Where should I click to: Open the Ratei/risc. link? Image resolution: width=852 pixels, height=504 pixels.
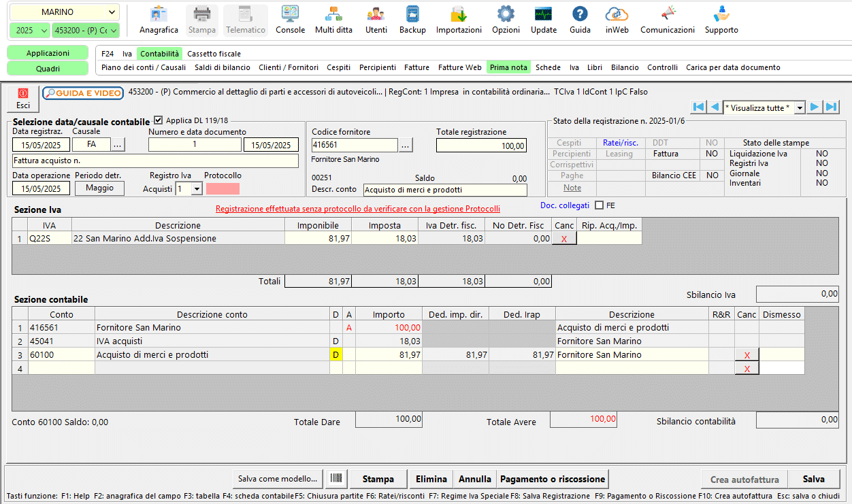(x=621, y=143)
